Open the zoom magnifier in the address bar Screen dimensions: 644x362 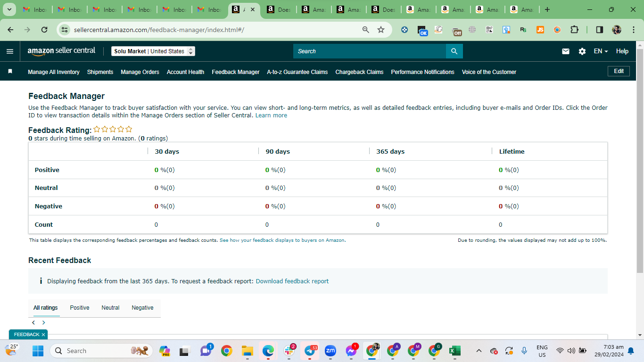(366, 30)
